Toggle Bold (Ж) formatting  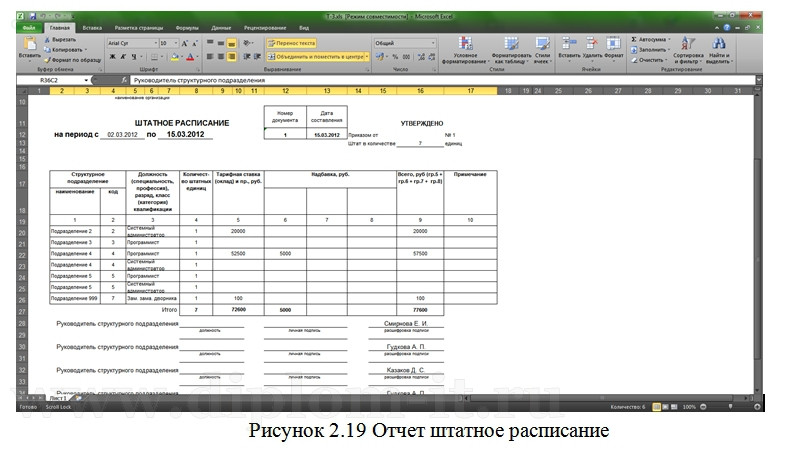pyautogui.click(x=112, y=57)
